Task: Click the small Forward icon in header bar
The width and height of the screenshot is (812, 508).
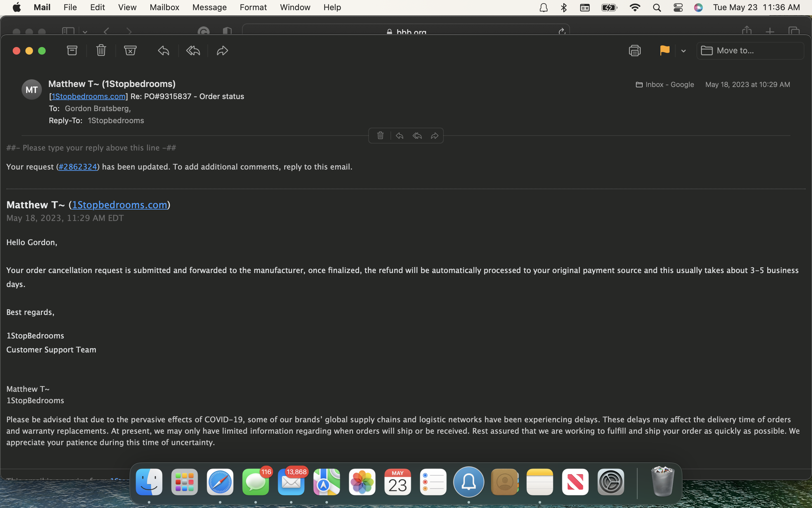Action: [x=435, y=135]
